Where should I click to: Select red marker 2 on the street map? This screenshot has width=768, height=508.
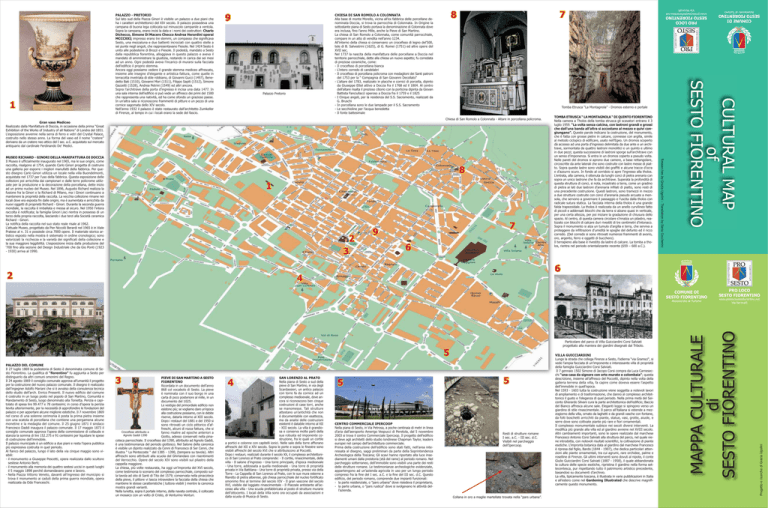point(352,239)
